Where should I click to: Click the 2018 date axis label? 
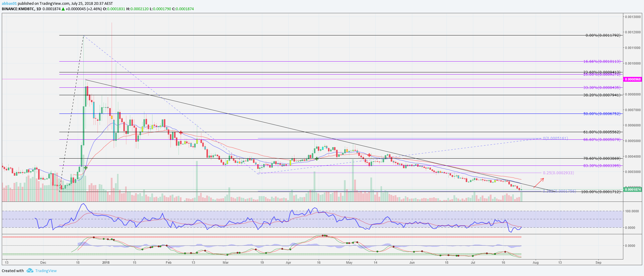(106, 262)
